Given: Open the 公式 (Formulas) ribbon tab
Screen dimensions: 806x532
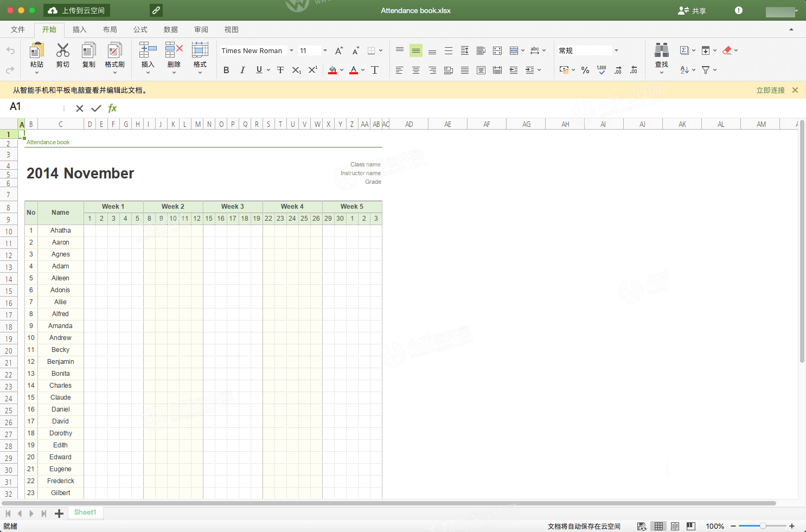Looking at the screenshot, I should tap(140, 30).
